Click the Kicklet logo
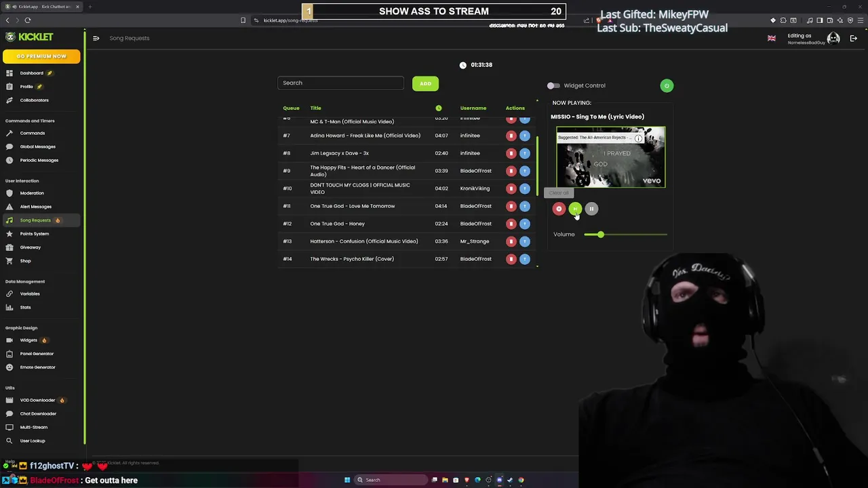The height and width of the screenshot is (488, 868). coord(29,37)
